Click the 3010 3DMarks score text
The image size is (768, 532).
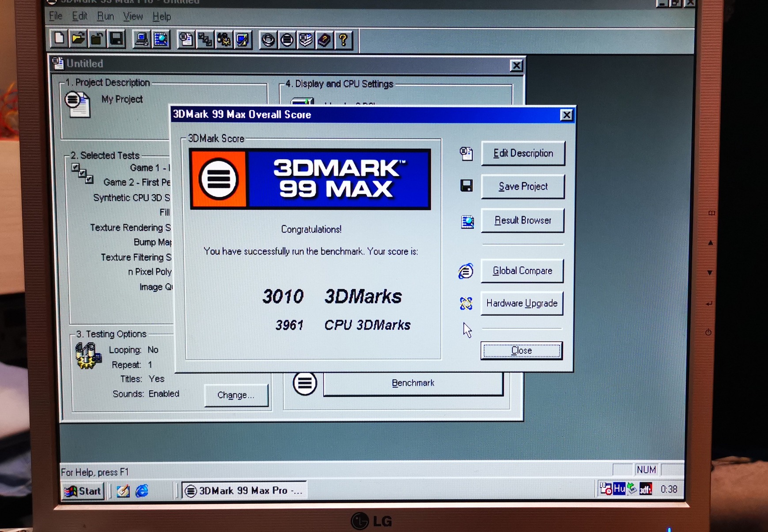coord(332,296)
